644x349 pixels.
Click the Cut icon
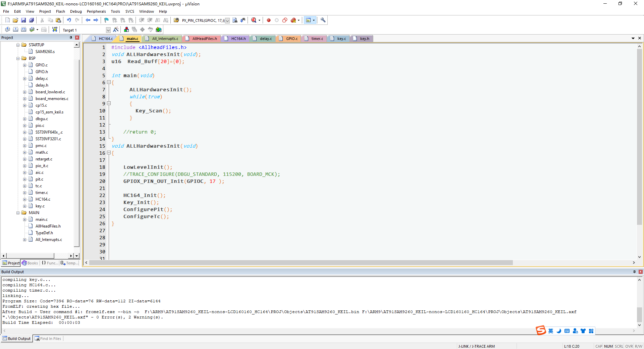[x=42, y=20]
